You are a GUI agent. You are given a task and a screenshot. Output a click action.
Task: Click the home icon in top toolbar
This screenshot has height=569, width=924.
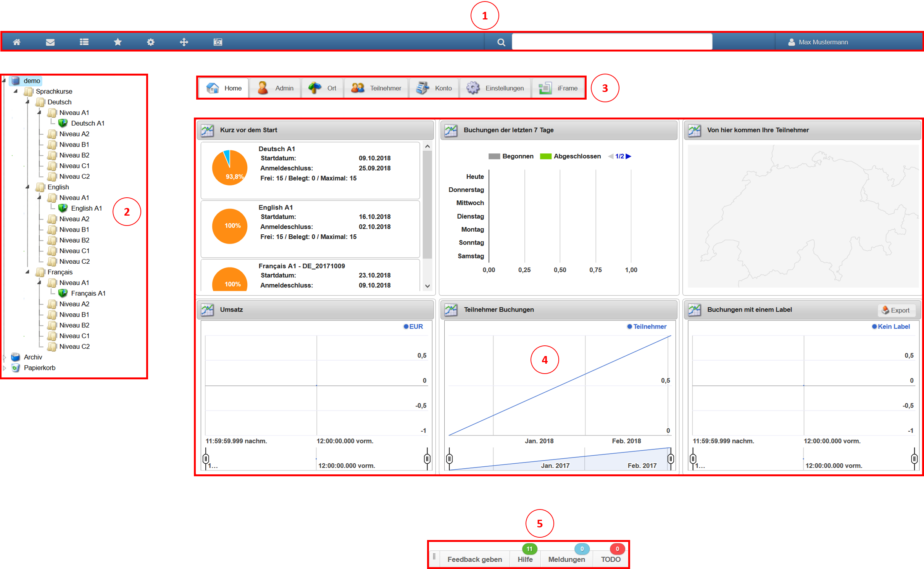click(x=17, y=42)
